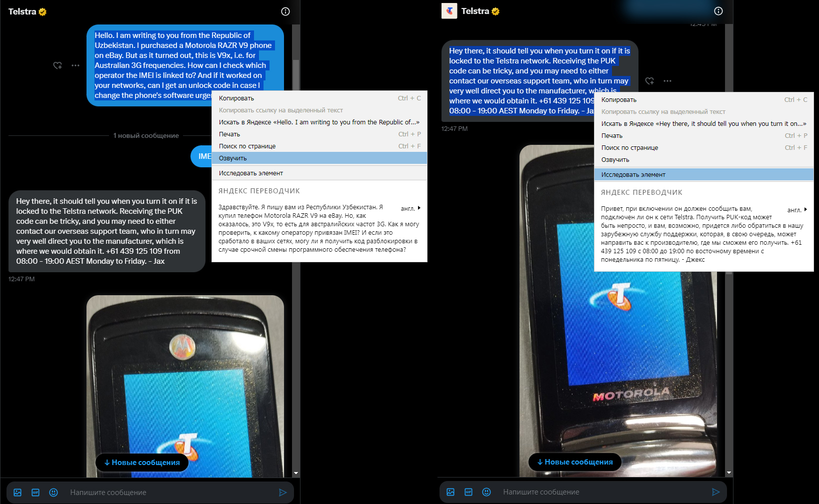The width and height of the screenshot is (819, 504).
Task: Open emoji picker in left message bar
Action: point(53,493)
